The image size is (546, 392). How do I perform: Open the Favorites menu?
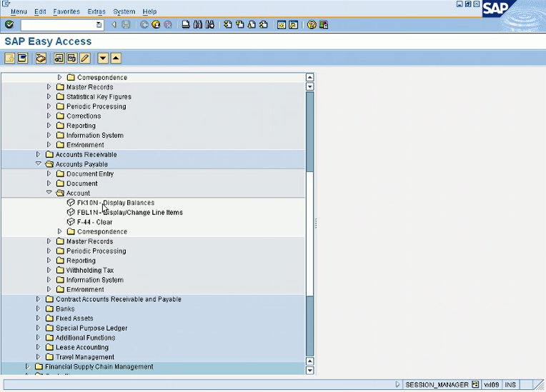pos(66,11)
